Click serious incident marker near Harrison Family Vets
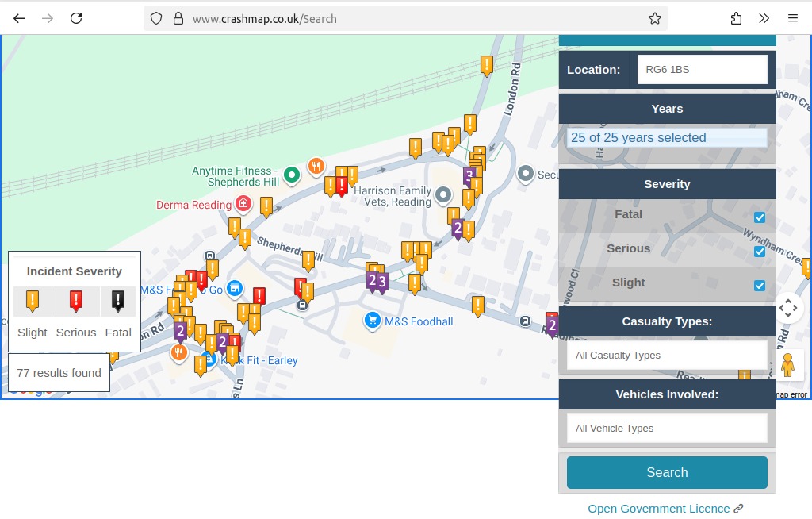The width and height of the screenshot is (812, 519). click(x=341, y=186)
